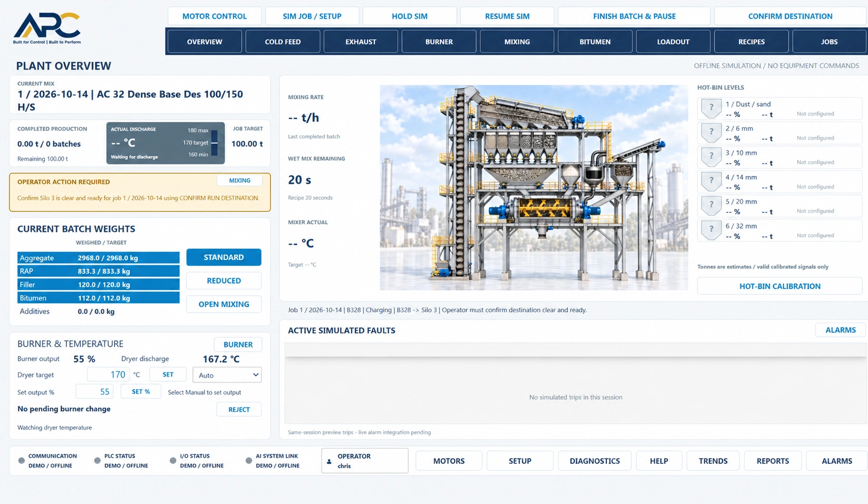868x504 pixels.
Task: Click the asphalt plant illustration
Action: point(534,188)
